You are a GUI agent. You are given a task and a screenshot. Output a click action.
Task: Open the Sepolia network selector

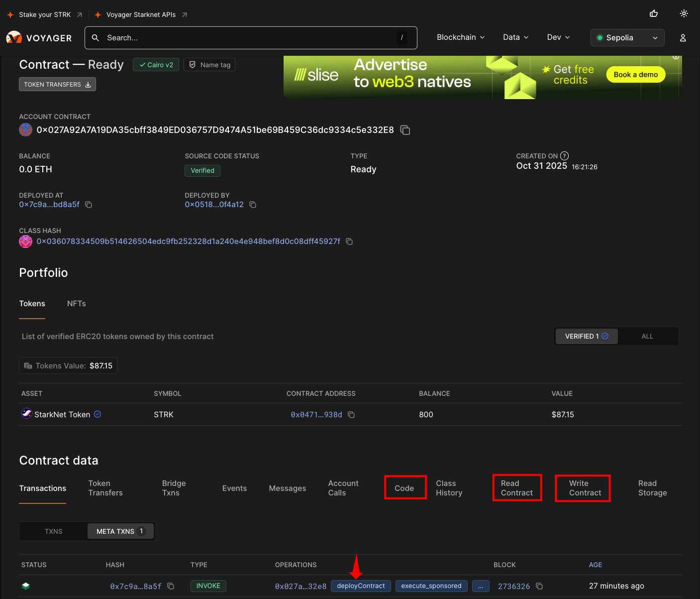tap(627, 37)
